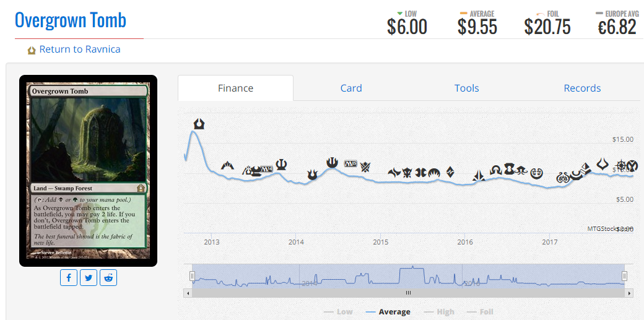Toggle the Low series in the legend
This screenshot has height=320, width=644.
(x=339, y=312)
